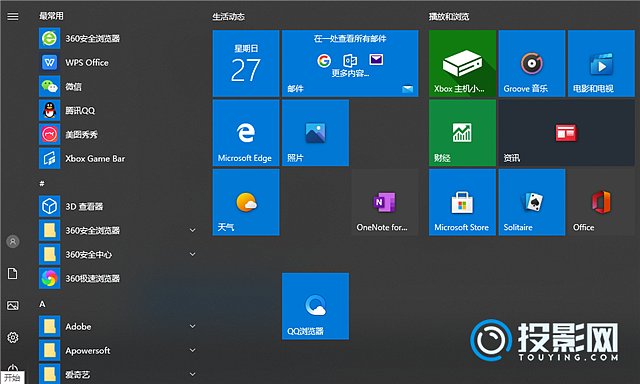Open the Xbox 主机小帮手 tile
Viewport: 640px width, 384px height.
tap(462, 64)
